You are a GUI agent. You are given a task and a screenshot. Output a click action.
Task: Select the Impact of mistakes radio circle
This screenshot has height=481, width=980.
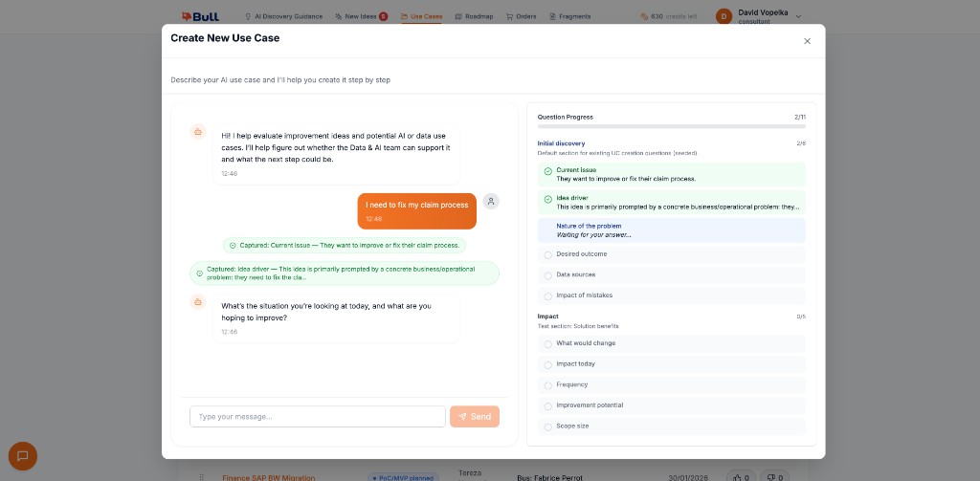[548, 296]
